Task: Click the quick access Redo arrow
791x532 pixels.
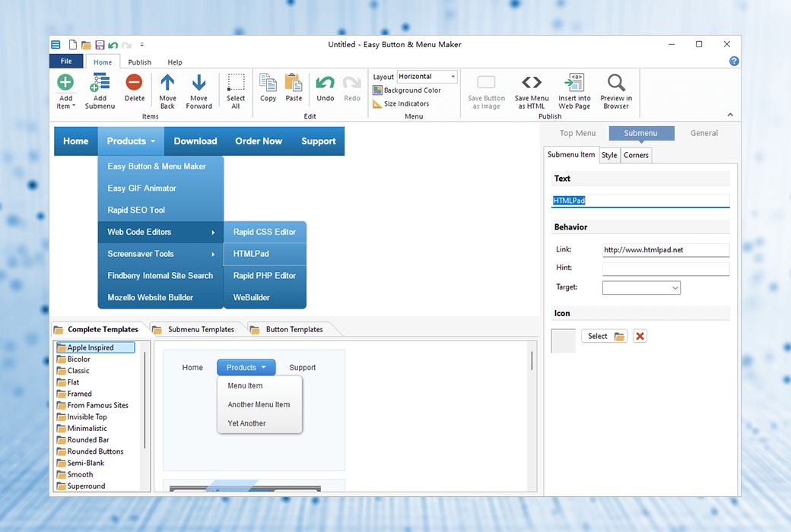Action: click(x=126, y=45)
